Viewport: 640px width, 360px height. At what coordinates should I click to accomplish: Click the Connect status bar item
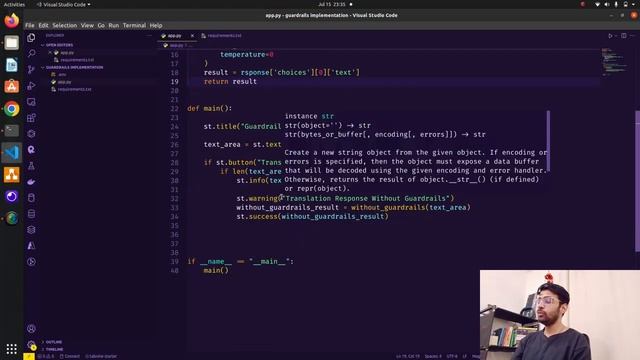click(x=70, y=356)
